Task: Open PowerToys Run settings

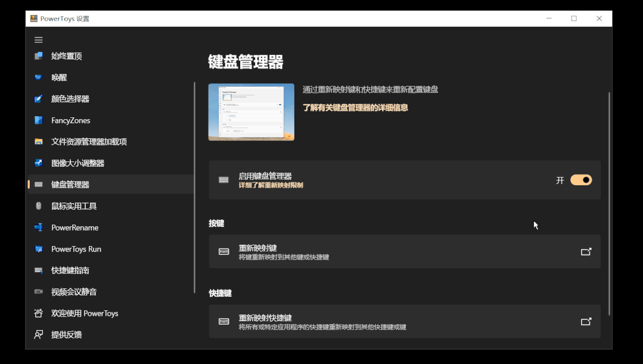Action: point(111,249)
